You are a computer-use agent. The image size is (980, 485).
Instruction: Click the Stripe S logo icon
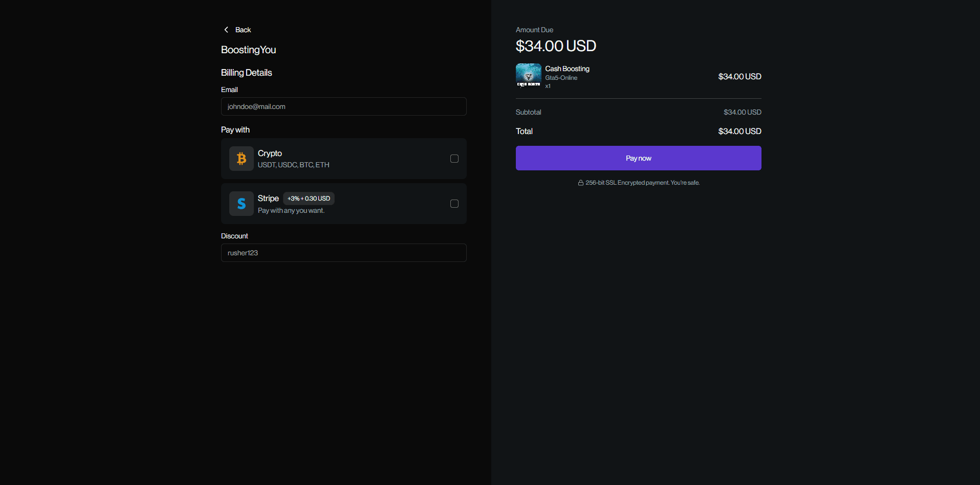(x=242, y=204)
